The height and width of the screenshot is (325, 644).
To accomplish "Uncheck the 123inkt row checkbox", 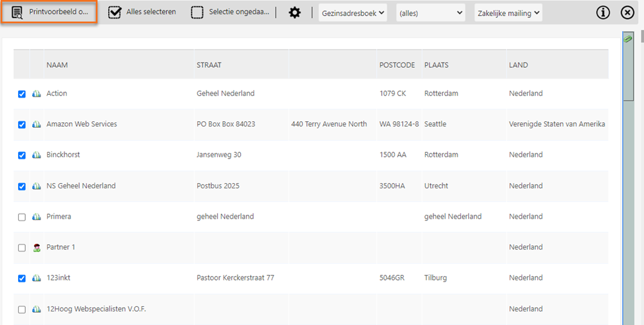I will click(22, 279).
